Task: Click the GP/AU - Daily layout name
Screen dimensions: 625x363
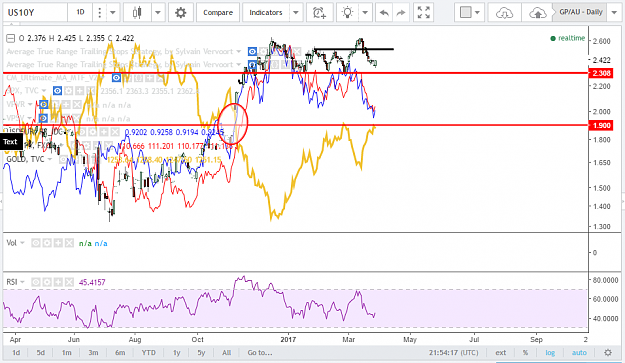Action: tap(581, 12)
